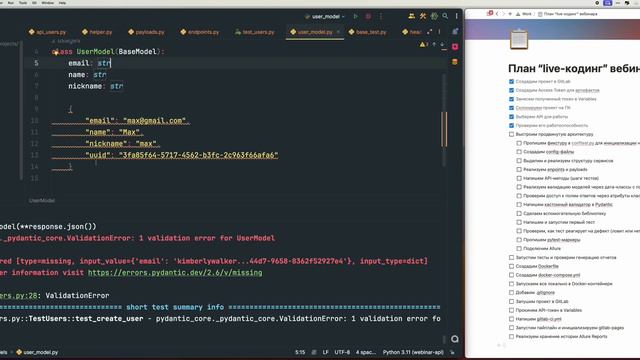
Task: Check the config-файлы checklist item
Action: click(x=519, y=152)
